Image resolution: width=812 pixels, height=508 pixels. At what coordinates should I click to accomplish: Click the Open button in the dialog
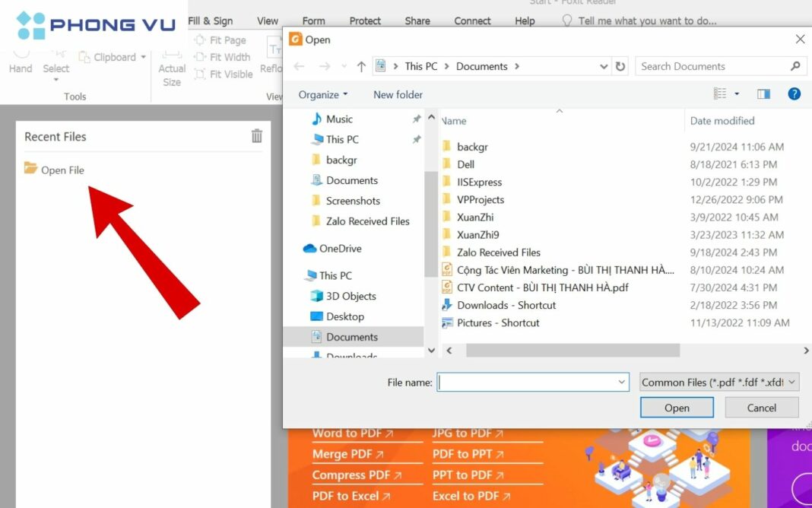coord(677,408)
